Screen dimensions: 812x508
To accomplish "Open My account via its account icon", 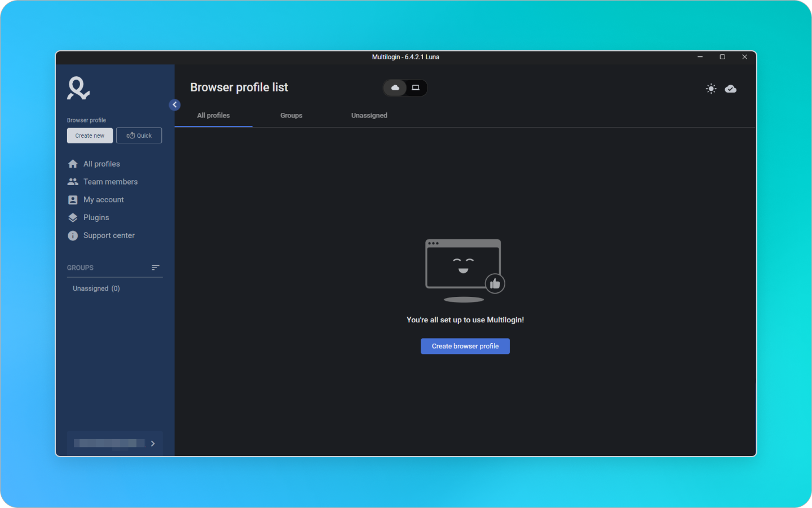I will coord(73,199).
